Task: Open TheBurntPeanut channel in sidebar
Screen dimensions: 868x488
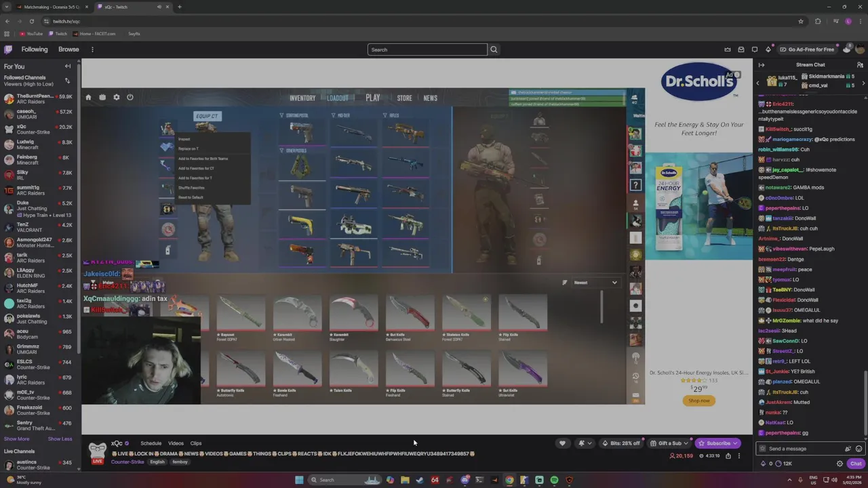Action: click(x=40, y=99)
